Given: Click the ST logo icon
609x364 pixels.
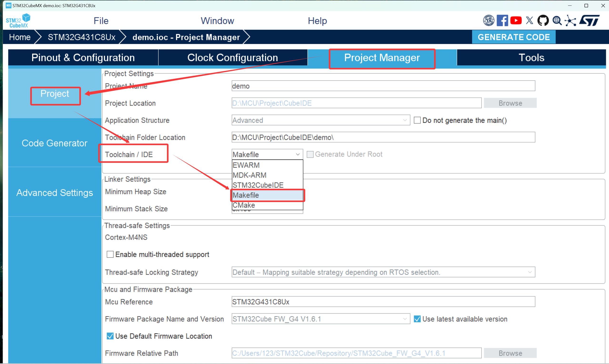Looking at the screenshot, I should point(590,21).
